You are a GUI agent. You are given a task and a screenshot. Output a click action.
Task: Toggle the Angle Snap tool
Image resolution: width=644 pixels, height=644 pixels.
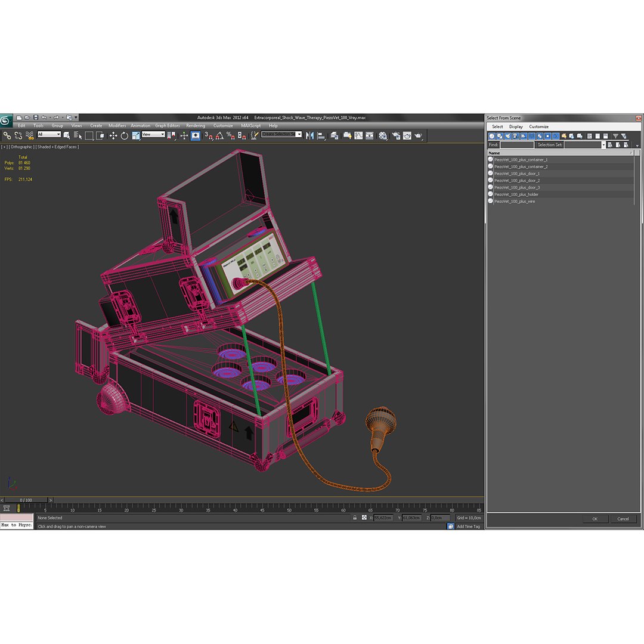tap(219, 135)
